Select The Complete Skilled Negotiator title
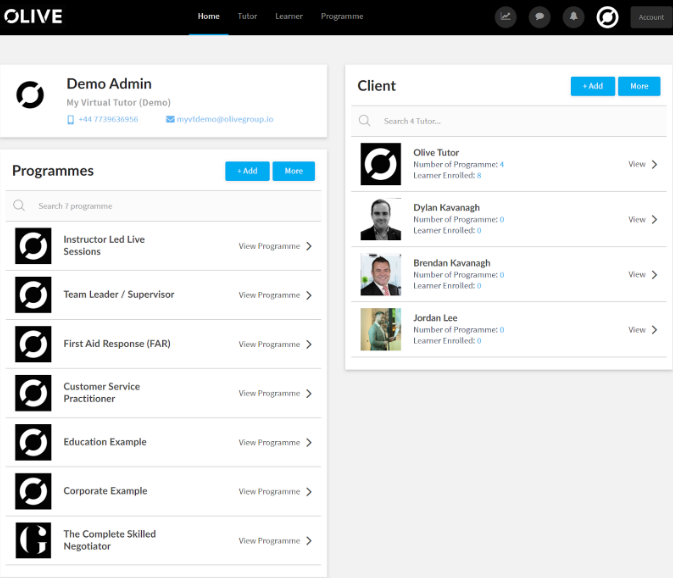 pyautogui.click(x=109, y=540)
